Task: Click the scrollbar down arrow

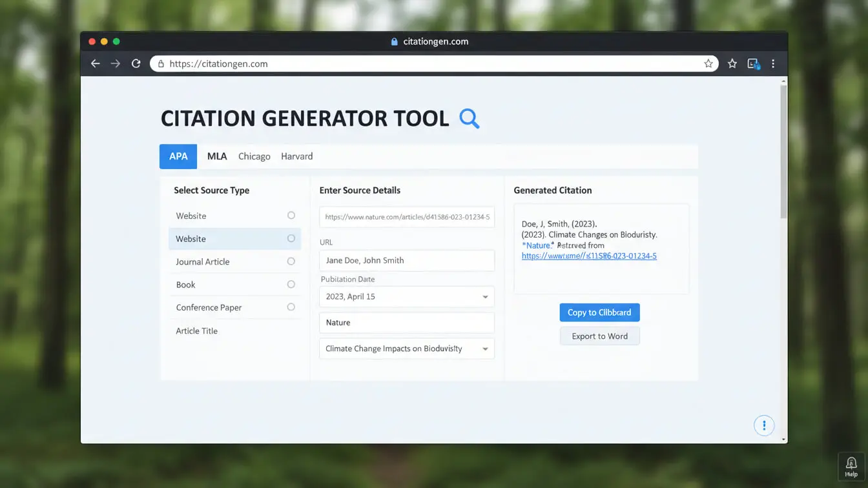Action: tap(783, 440)
